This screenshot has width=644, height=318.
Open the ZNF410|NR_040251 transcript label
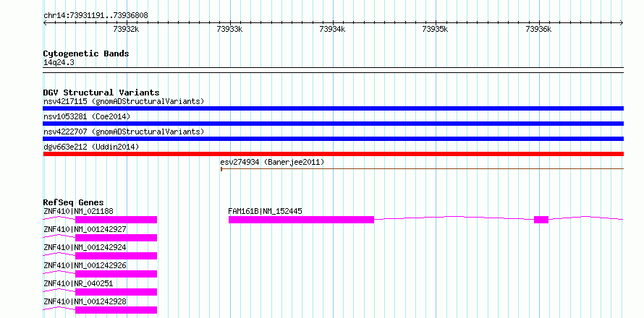tap(78, 283)
